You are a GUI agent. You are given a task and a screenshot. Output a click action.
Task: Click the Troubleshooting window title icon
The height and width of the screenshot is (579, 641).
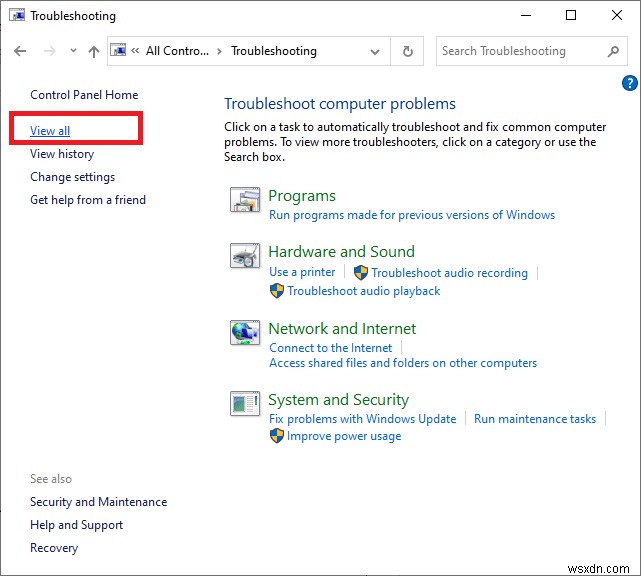pyautogui.click(x=17, y=16)
